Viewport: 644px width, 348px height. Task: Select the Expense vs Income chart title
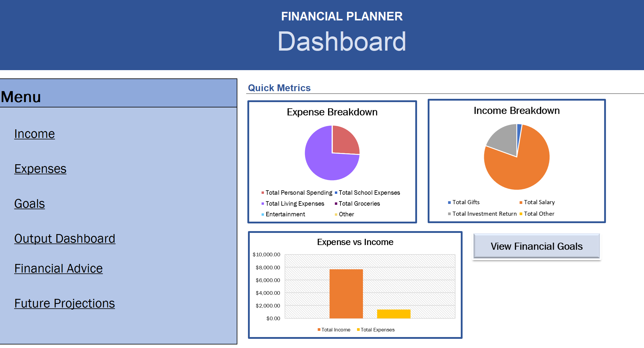[355, 242]
